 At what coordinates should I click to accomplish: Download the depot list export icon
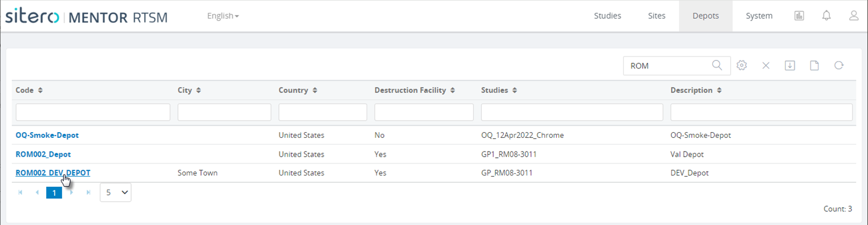click(x=790, y=66)
